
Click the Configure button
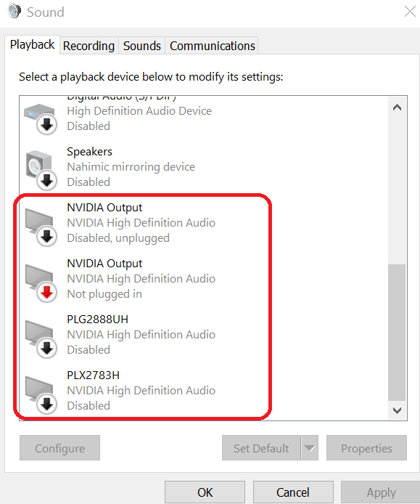[59, 448]
